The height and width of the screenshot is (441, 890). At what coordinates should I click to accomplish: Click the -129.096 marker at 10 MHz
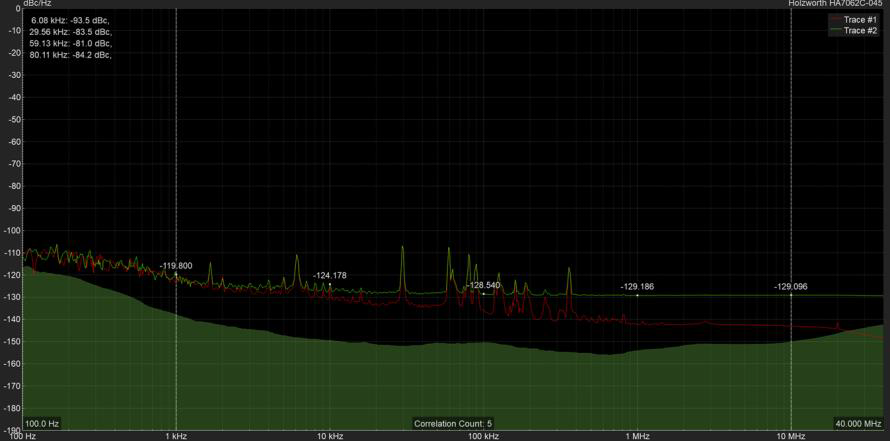coord(790,287)
